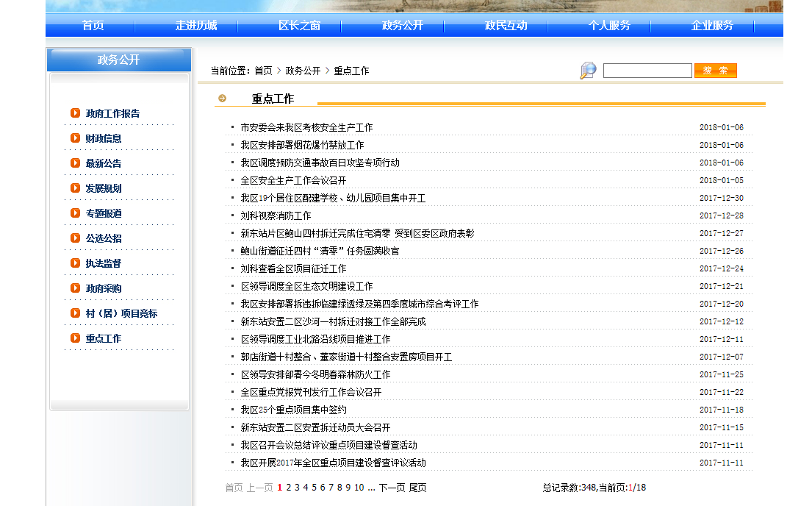The image size is (812, 506).
Task: Open article 鲍山街道征迁四村"清零"任务圆满收官
Action: coord(320,251)
